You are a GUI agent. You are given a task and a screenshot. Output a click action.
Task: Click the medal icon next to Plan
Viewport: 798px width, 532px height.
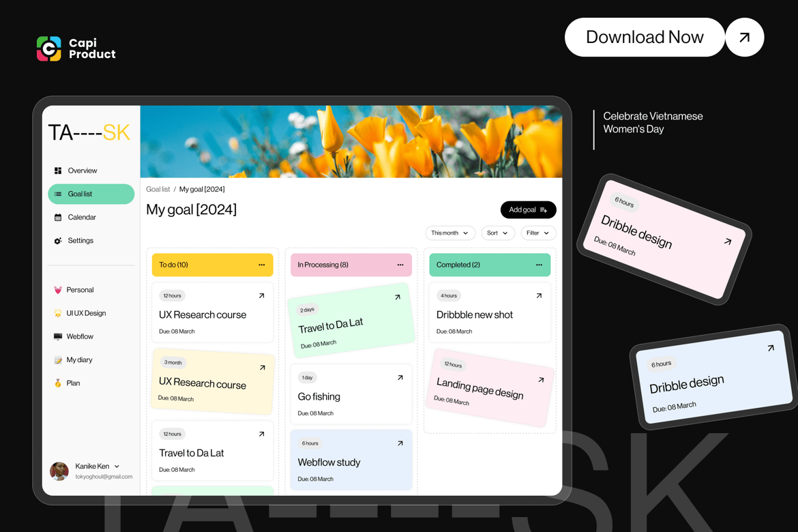click(58, 383)
